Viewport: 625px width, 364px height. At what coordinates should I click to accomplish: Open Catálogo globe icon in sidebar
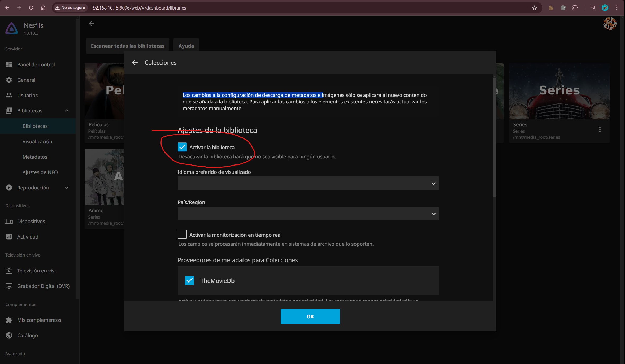(9, 335)
